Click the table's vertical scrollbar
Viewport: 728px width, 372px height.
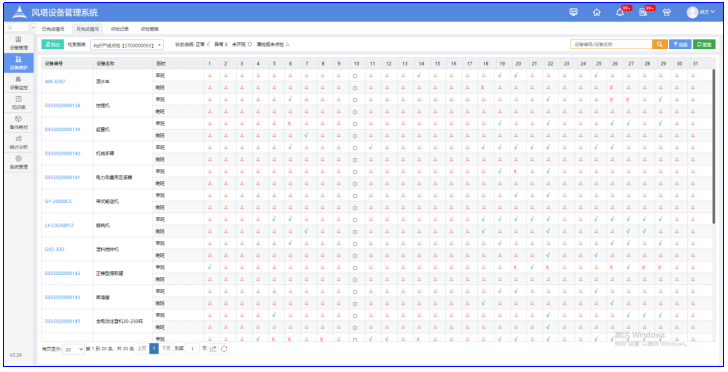coord(714,146)
